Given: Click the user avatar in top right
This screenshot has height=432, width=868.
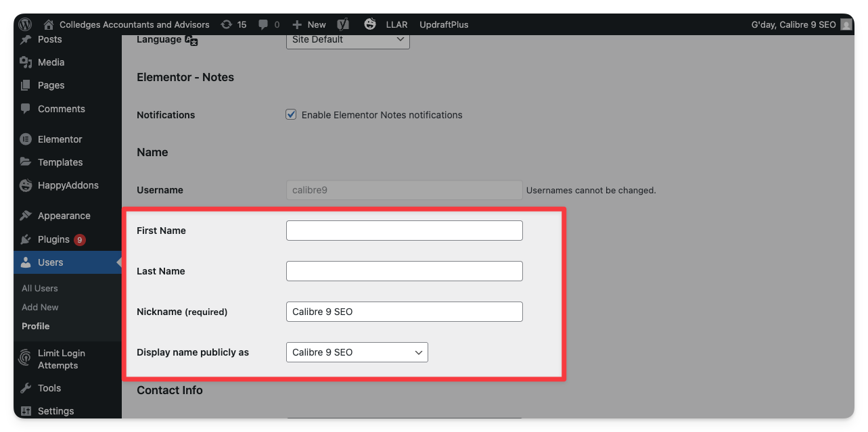Looking at the screenshot, I should (x=846, y=24).
